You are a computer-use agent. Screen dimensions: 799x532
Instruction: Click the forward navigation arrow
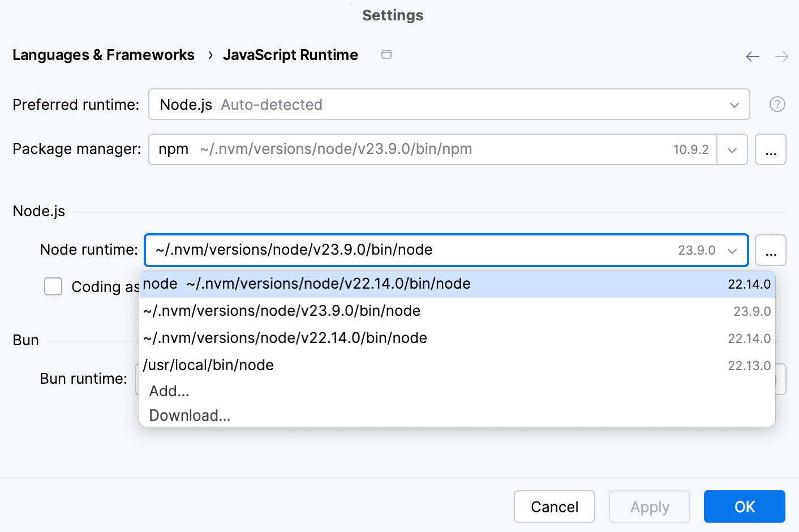781,56
